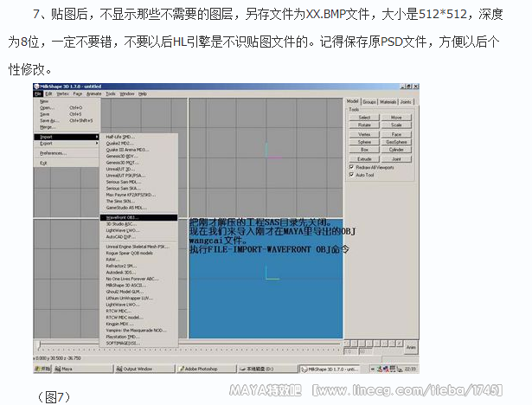Expand the Import submenu arrow

pyautogui.click(x=97, y=137)
